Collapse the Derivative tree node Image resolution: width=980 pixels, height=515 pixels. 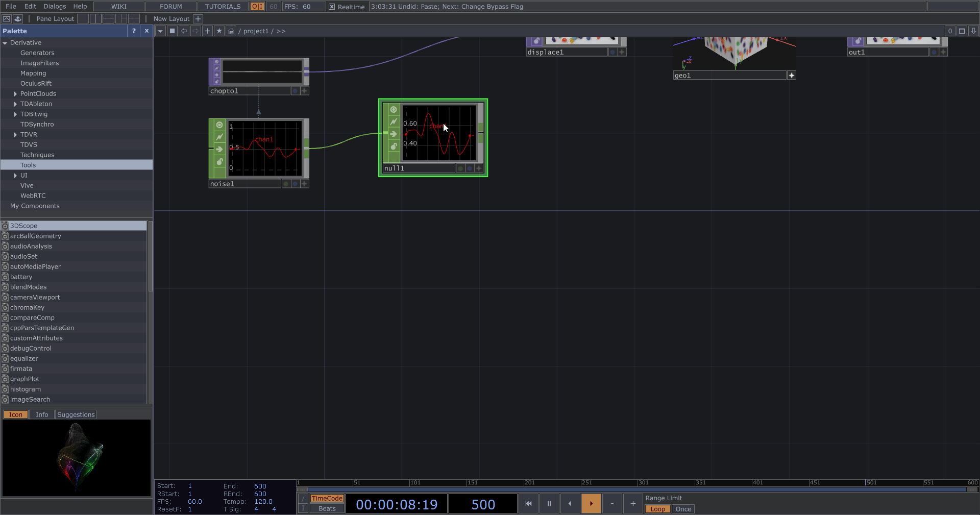pyautogui.click(x=5, y=43)
